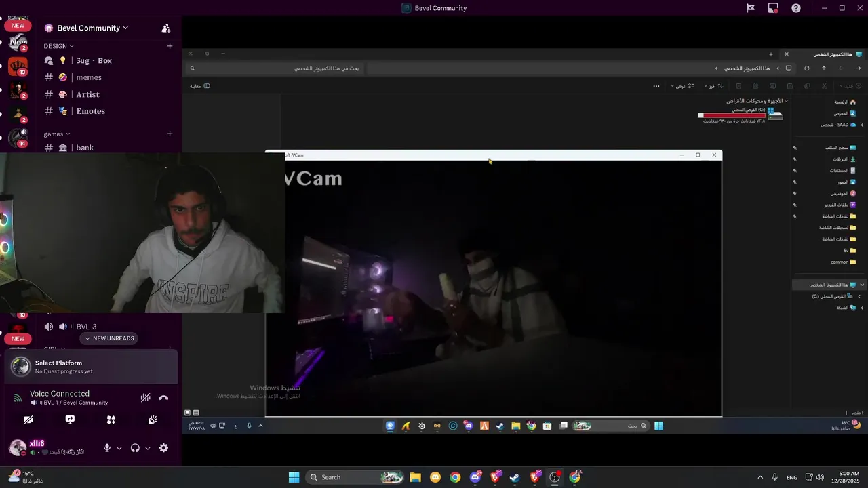
Task: Open Steam from Windows taskbar
Action: pyautogui.click(x=515, y=477)
